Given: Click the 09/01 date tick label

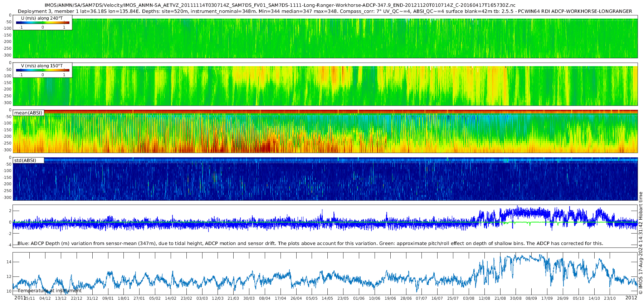Looking at the screenshot, I should tap(108, 298).
